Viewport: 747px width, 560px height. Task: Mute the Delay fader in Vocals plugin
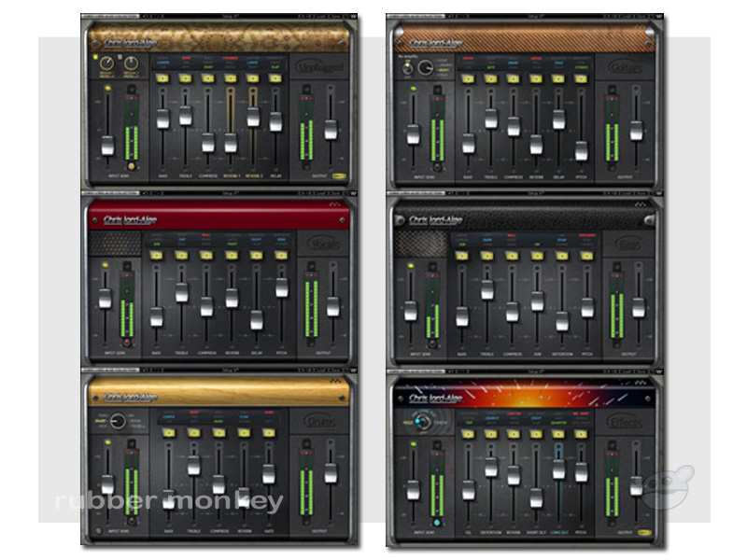256,268
